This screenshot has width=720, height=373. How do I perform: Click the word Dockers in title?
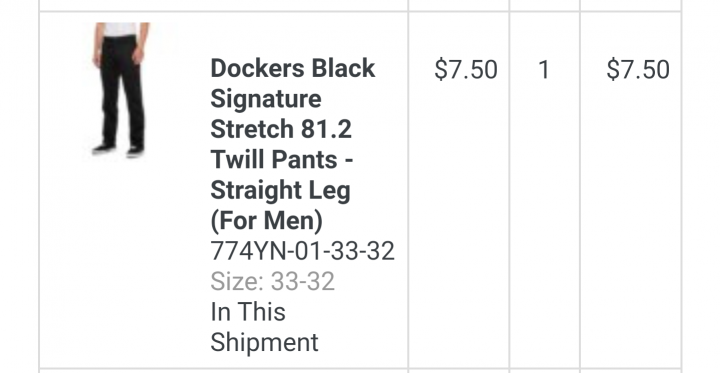point(257,68)
